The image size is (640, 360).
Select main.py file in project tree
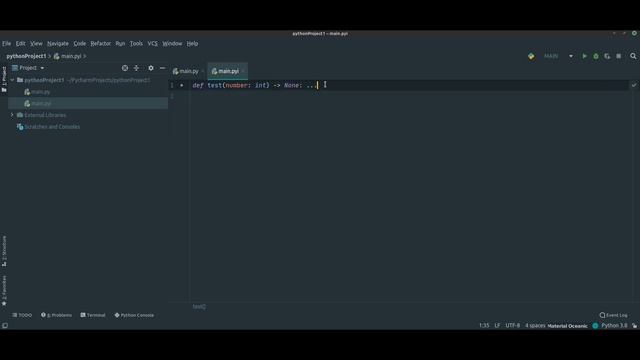(41, 92)
